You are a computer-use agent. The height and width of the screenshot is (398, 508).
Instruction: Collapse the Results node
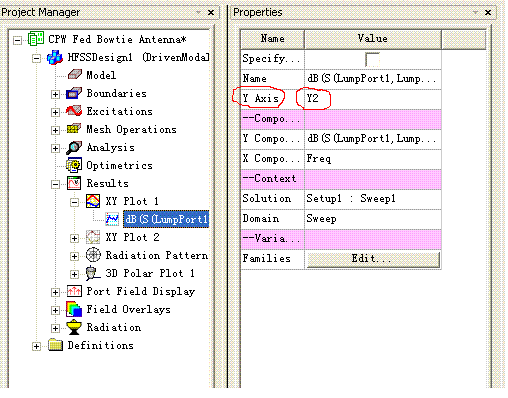click(55, 184)
